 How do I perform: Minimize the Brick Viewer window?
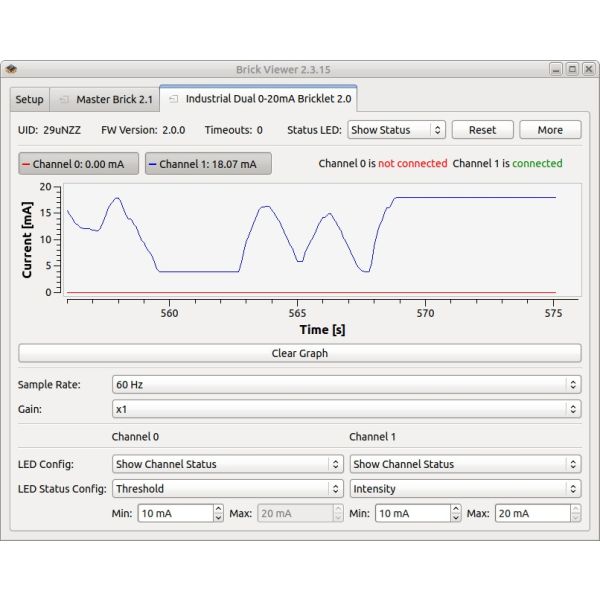[x=556, y=69]
